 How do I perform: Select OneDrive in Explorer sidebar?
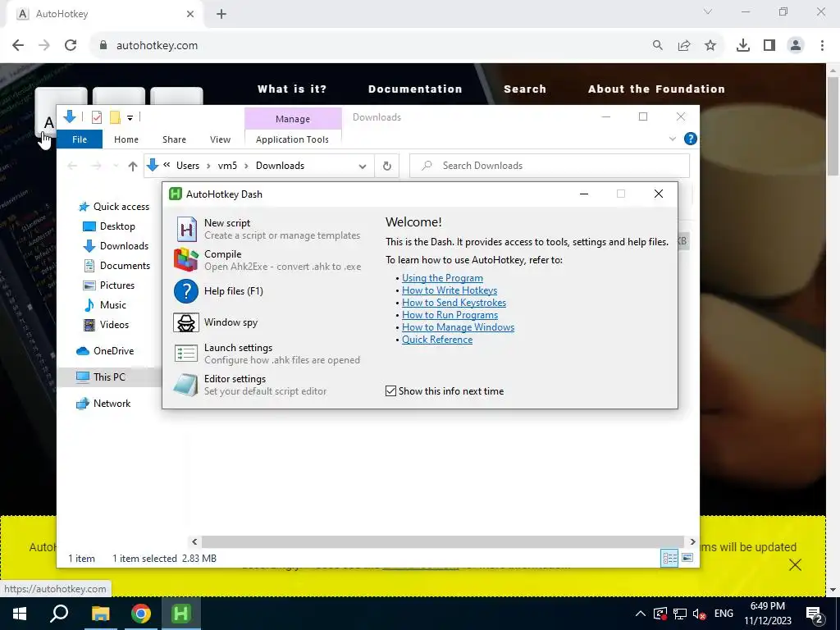[x=106, y=351]
